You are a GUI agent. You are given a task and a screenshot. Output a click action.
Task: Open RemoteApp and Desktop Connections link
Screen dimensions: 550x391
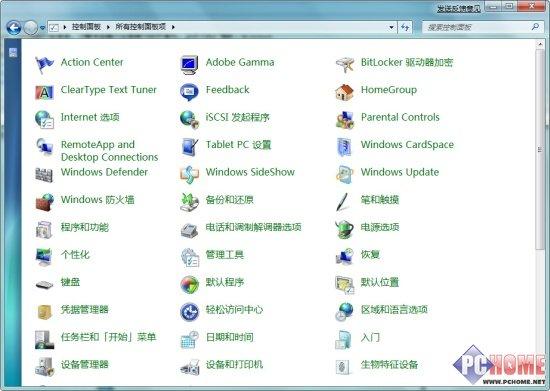(x=109, y=151)
